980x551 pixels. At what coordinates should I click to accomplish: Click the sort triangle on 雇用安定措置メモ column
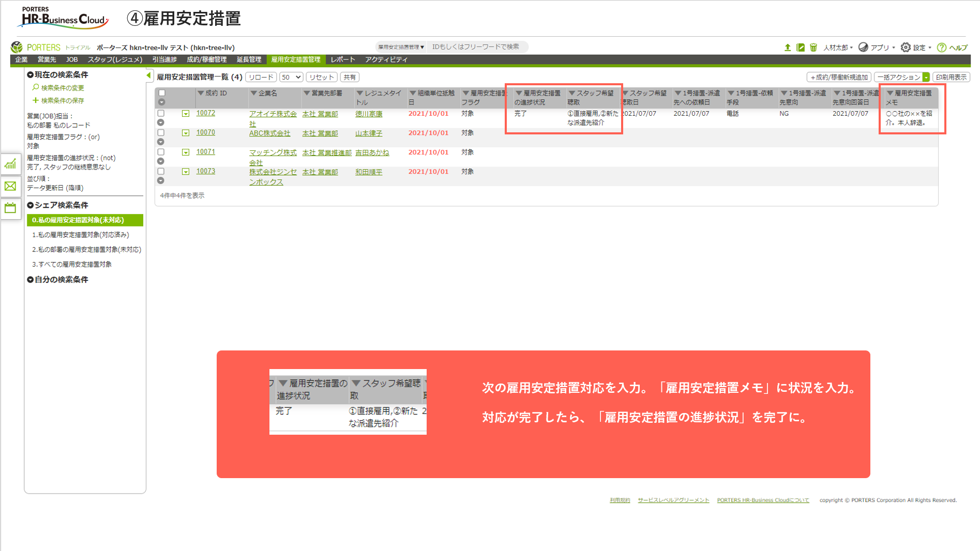[x=890, y=93]
